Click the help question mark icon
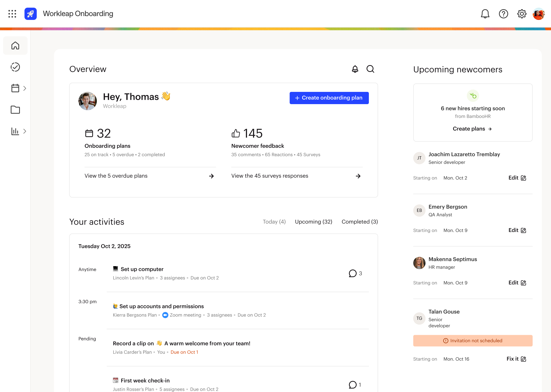Image resolution: width=551 pixels, height=392 pixels. [503, 14]
